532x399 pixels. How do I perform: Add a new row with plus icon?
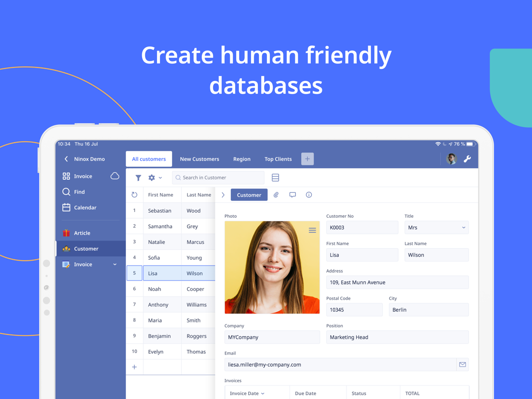[x=134, y=367]
